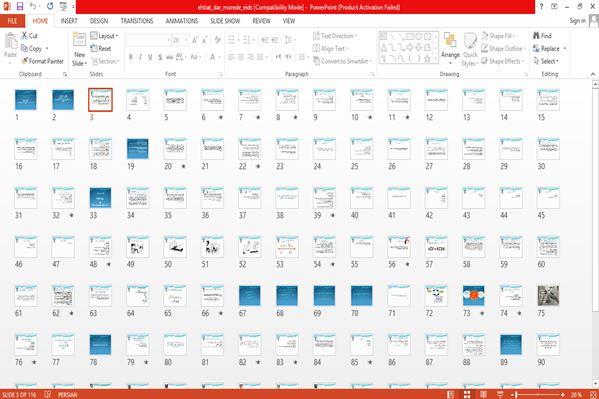Switch to Normal view in status bar
Image resolution: width=599 pixels, height=399 pixels.
click(451, 394)
